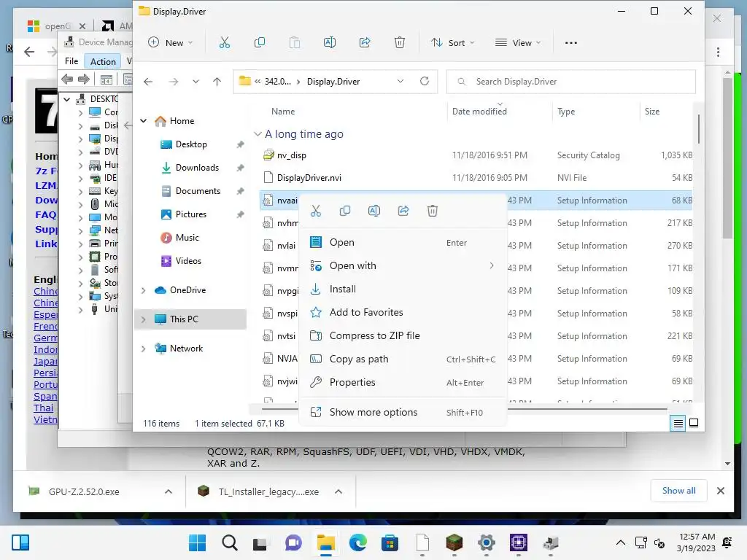747x560 pixels.
Task: Open File menu in Device Manager
Action: coord(71,61)
